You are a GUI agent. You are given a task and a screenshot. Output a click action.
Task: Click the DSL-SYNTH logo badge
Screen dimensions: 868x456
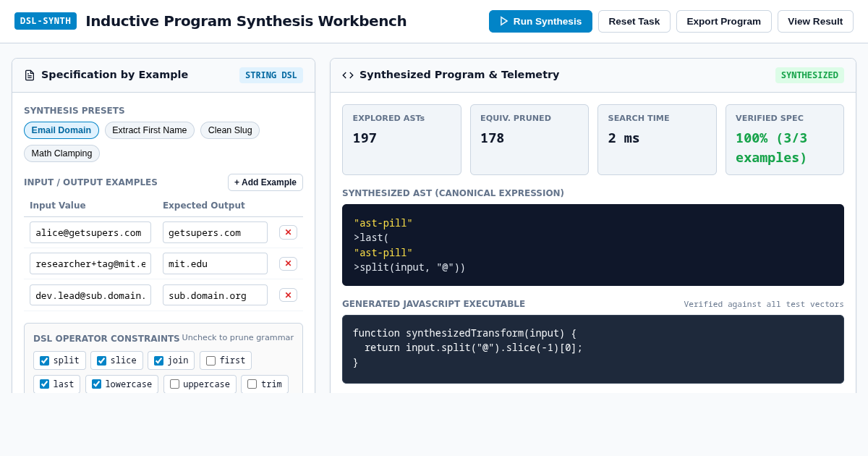click(x=46, y=21)
